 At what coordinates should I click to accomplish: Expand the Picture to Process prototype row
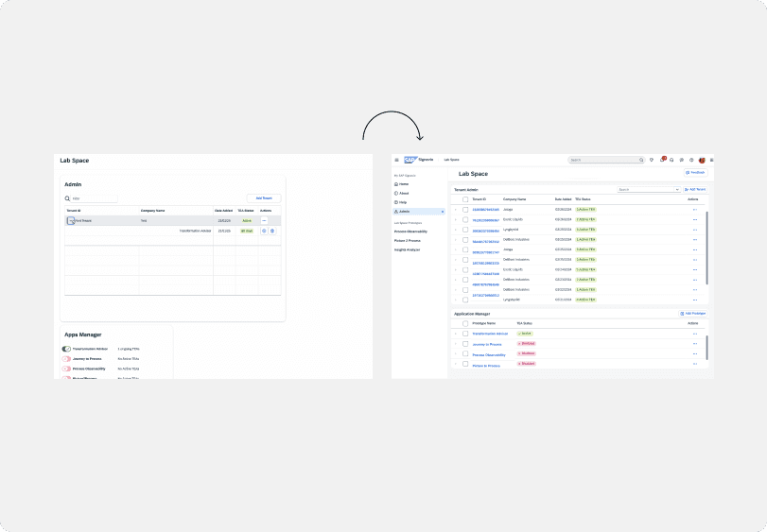pyautogui.click(x=456, y=364)
